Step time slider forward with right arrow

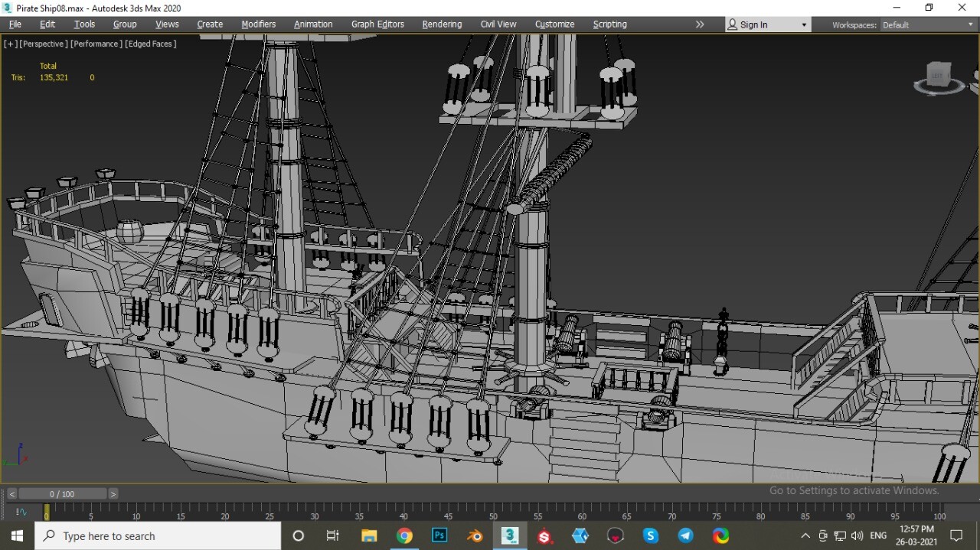tap(113, 494)
